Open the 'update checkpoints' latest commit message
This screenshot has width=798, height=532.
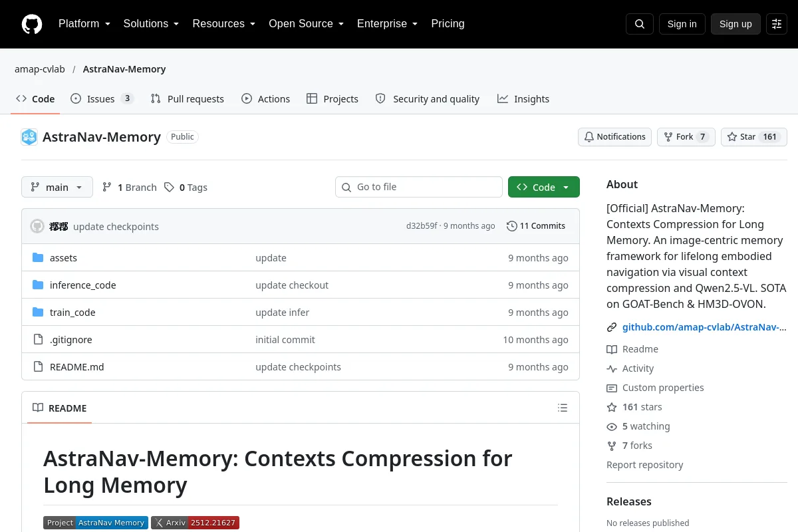[x=116, y=227]
